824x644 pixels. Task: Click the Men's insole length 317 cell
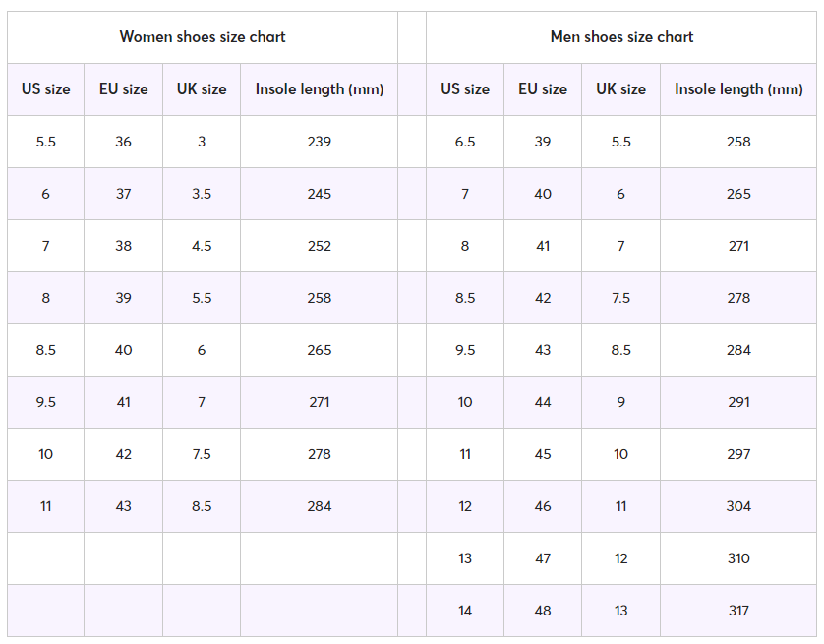pos(738,611)
